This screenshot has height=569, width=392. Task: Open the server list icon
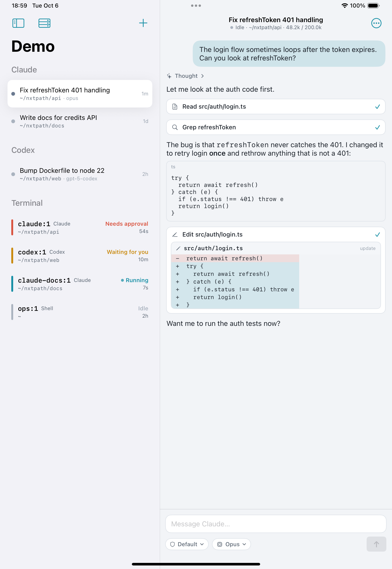tap(44, 23)
